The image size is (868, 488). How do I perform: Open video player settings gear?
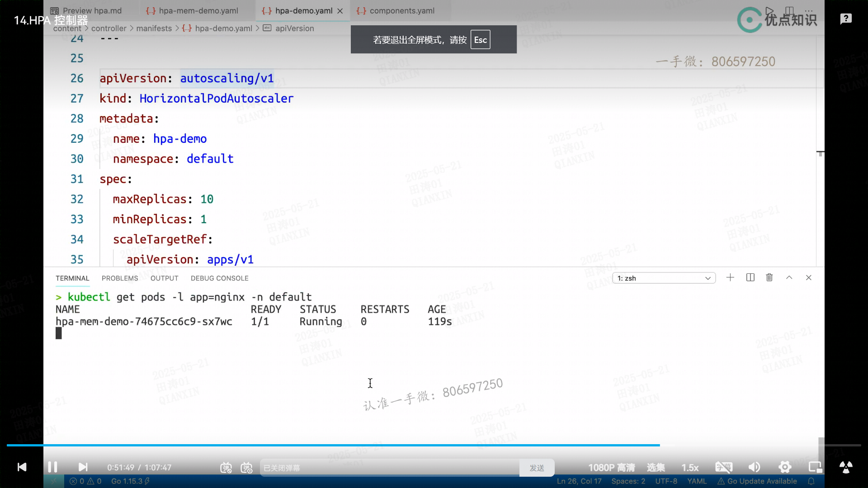pyautogui.click(x=785, y=467)
